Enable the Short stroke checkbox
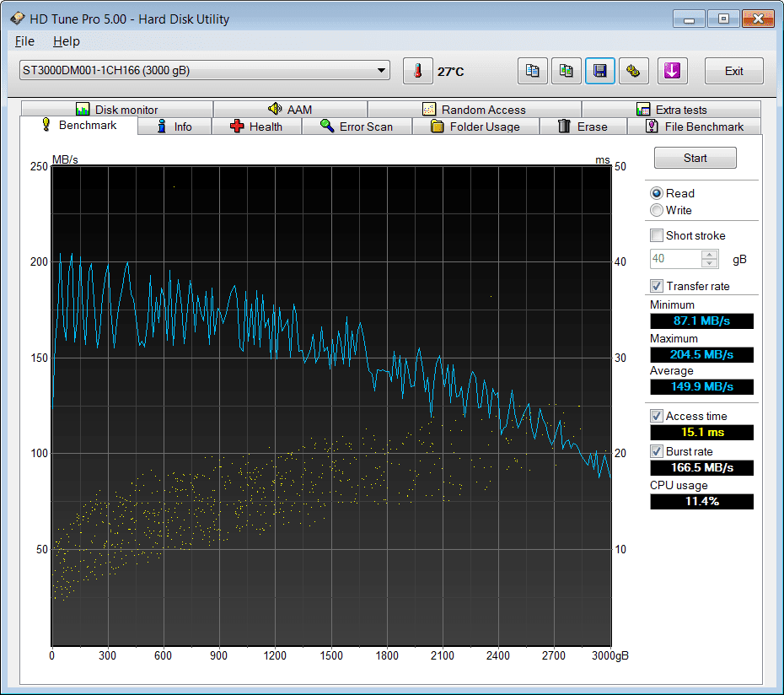 657,235
